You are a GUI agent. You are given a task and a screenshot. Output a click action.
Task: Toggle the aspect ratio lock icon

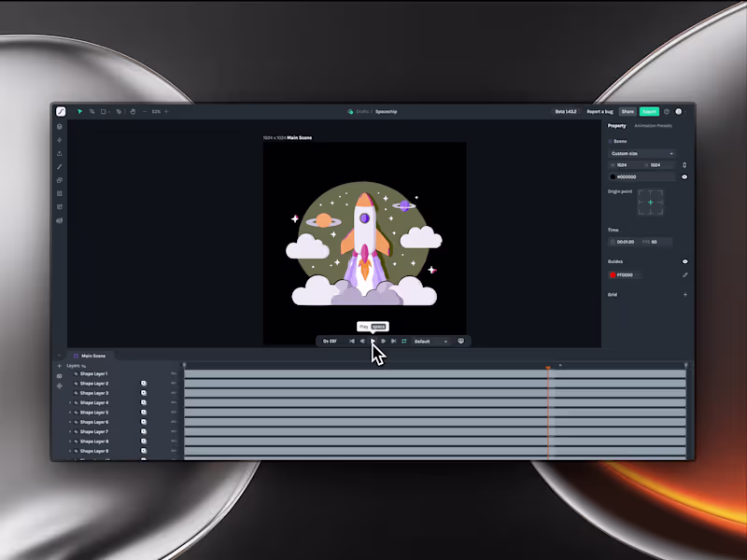[x=684, y=165]
